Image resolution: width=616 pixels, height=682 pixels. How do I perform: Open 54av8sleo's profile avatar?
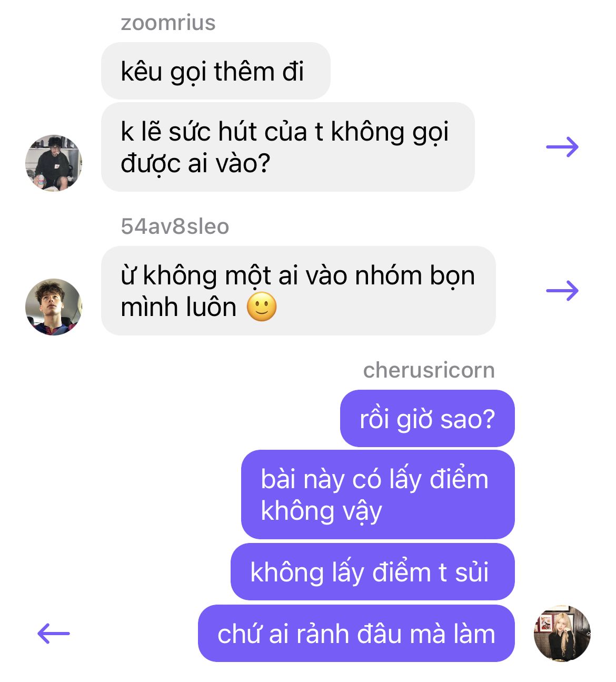tap(54, 307)
